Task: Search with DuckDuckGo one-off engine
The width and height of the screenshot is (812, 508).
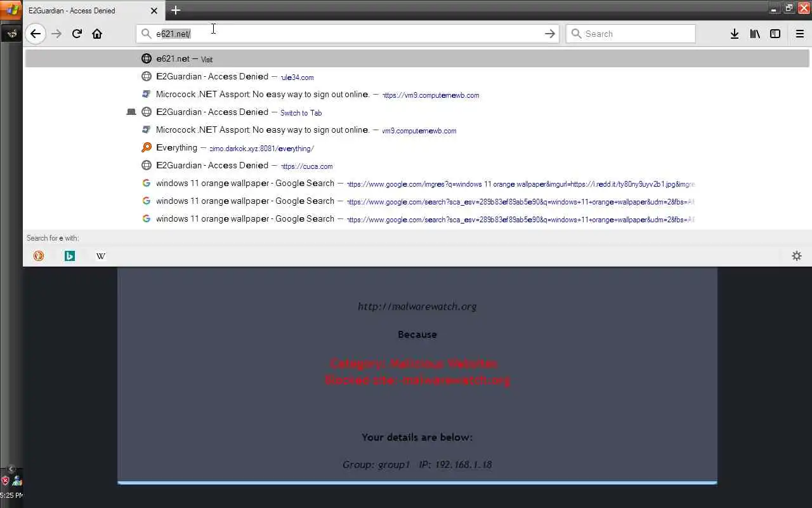Action: (x=39, y=256)
